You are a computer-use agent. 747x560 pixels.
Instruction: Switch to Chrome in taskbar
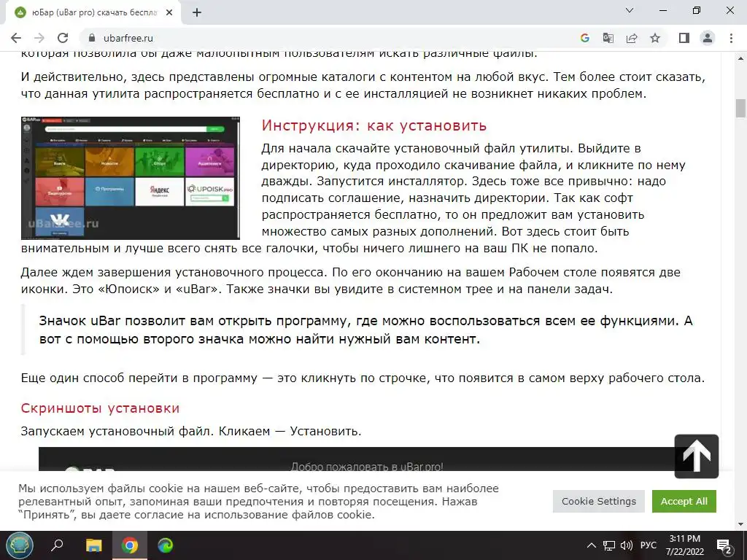(x=130, y=545)
